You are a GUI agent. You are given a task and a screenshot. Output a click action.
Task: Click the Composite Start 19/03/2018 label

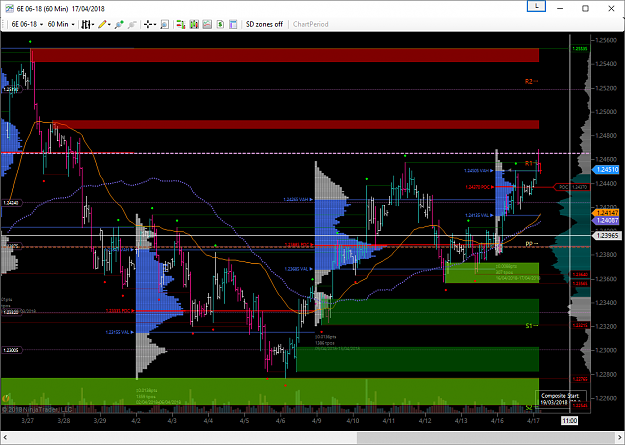pos(560,399)
